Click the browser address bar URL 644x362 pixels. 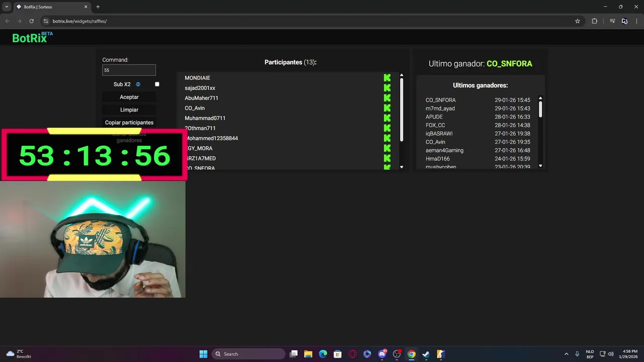point(79,21)
